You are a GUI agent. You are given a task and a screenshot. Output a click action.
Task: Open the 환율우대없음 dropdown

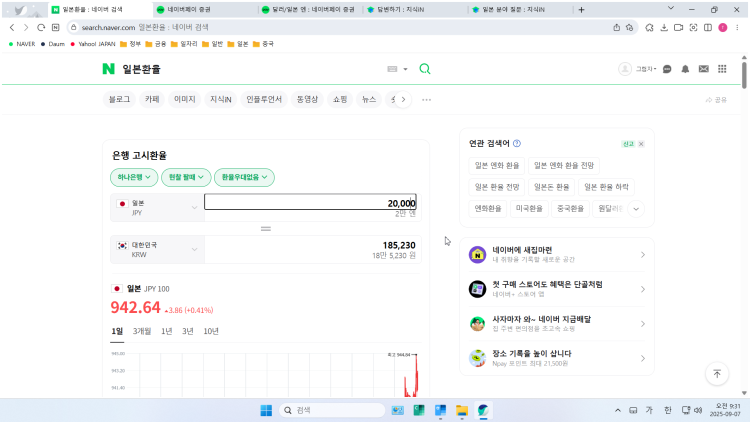pos(244,177)
